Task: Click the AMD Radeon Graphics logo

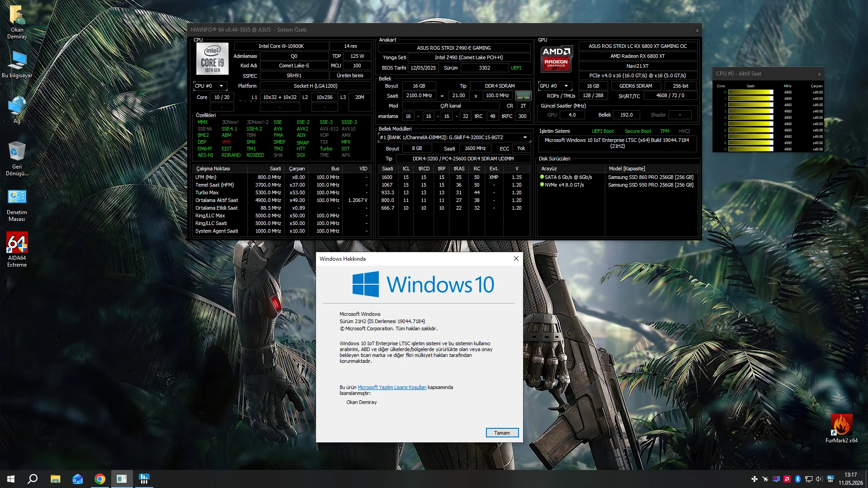Action: click(557, 59)
